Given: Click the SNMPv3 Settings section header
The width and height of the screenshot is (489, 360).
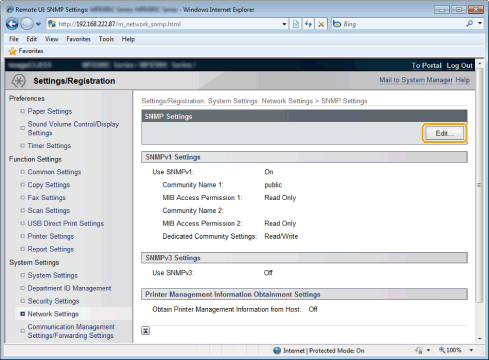Looking at the screenshot, I should [304, 258].
